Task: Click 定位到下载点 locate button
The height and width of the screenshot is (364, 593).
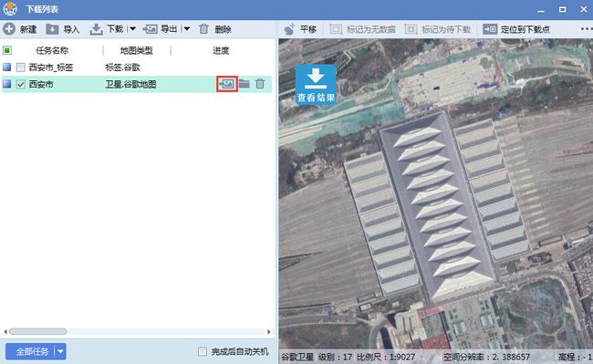Action: pyautogui.click(x=516, y=29)
